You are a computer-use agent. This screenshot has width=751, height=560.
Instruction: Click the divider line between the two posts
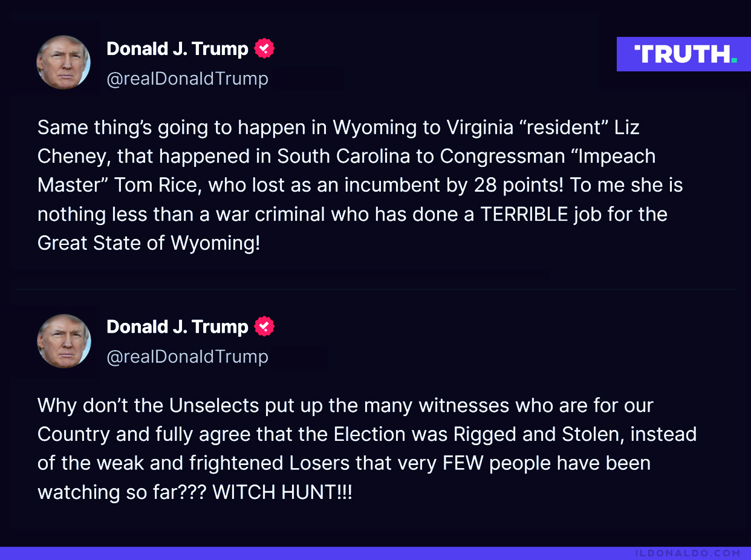coord(375,289)
